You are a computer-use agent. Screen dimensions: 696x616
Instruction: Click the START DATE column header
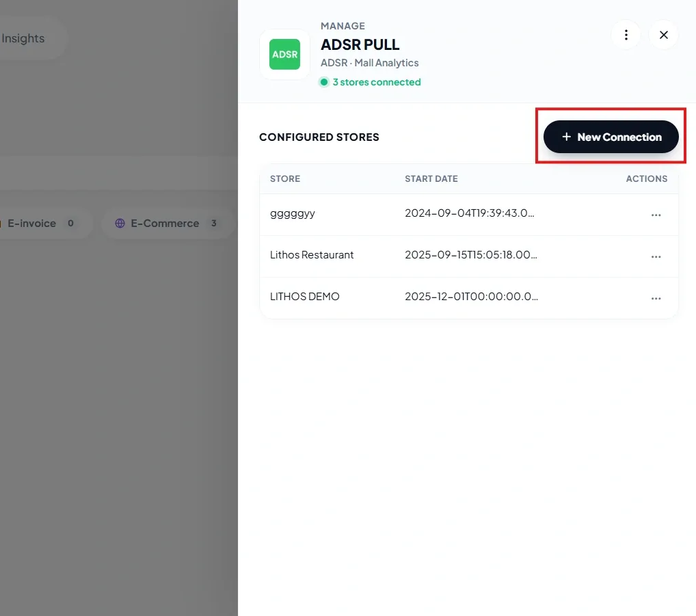click(x=431, y=178)
